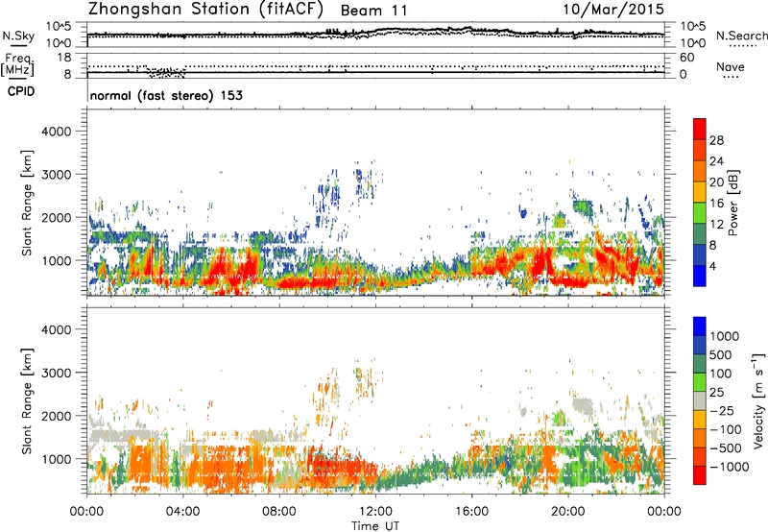Click the N.Search legend label
This screenshot has width=768, height=532.
pos(741,36)
